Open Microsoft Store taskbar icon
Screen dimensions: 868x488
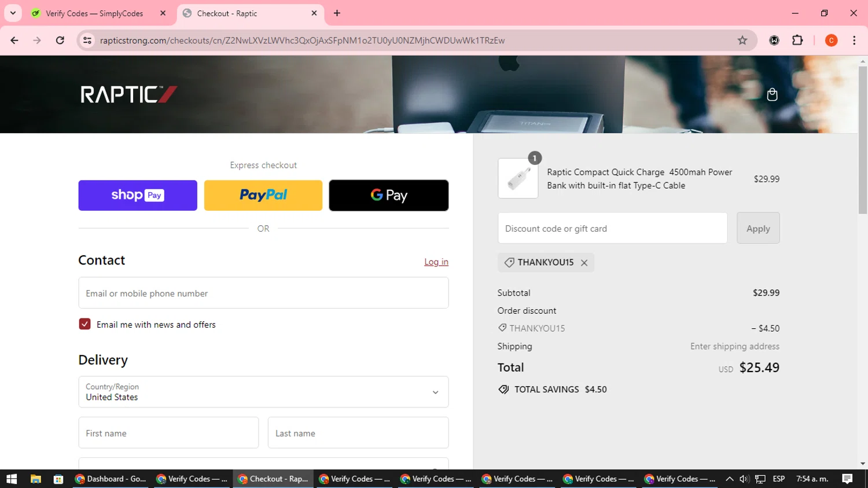58,479
